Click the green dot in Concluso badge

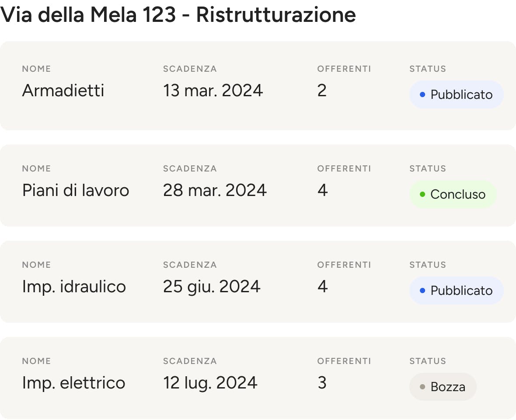(422, 194)
